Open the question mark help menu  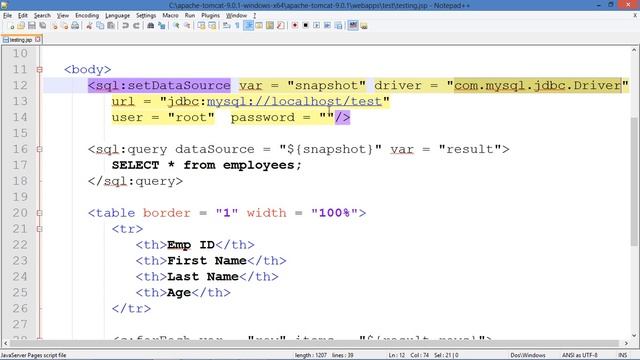pyautogui.click(x=254, y=16)
